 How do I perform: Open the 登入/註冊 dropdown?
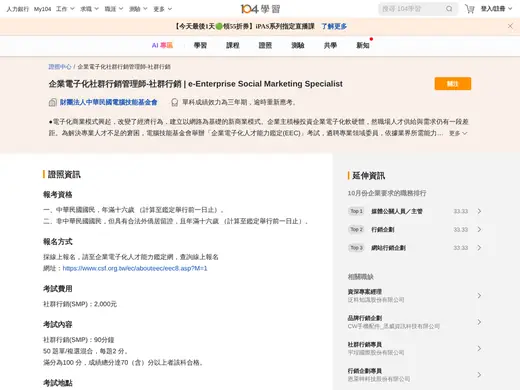point(496,9)
